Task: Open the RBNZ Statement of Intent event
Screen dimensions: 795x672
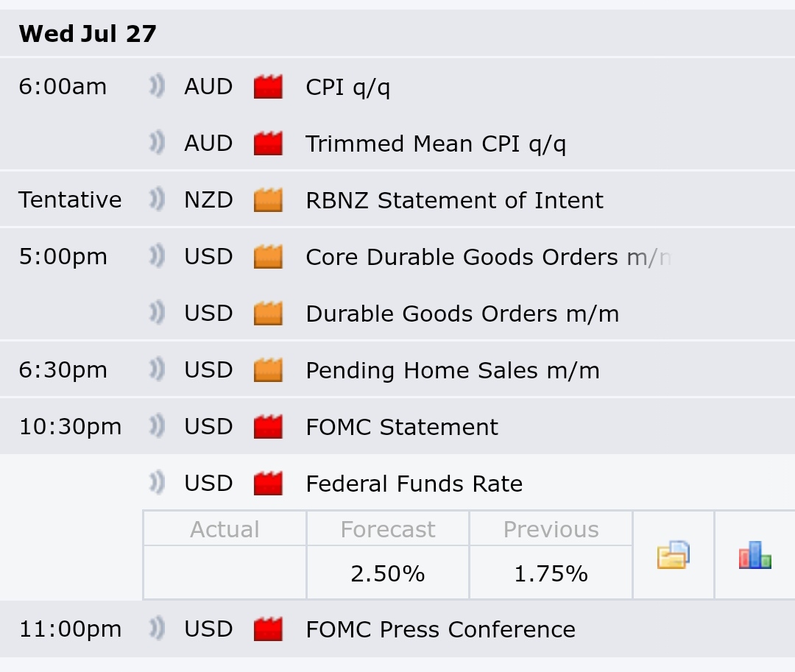Action: (x=454, y=200)
